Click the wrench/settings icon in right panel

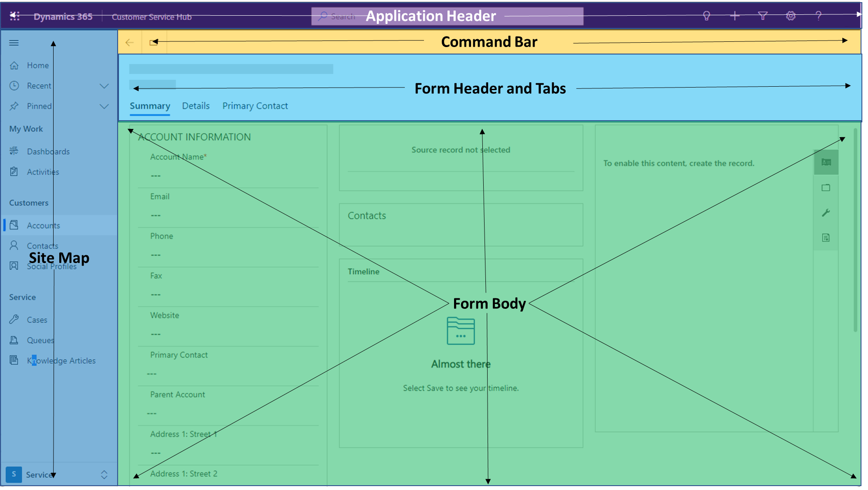tap(827, 213)
